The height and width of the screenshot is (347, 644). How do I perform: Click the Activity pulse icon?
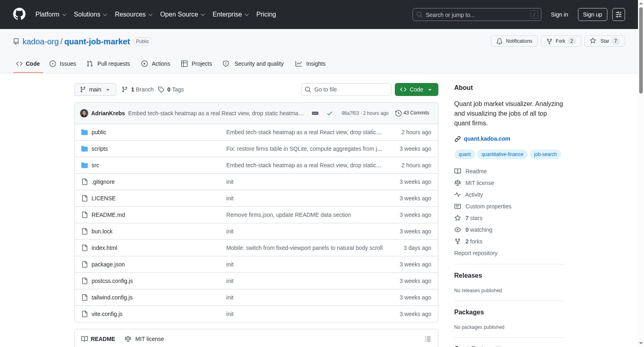click(x=458, y=195)
